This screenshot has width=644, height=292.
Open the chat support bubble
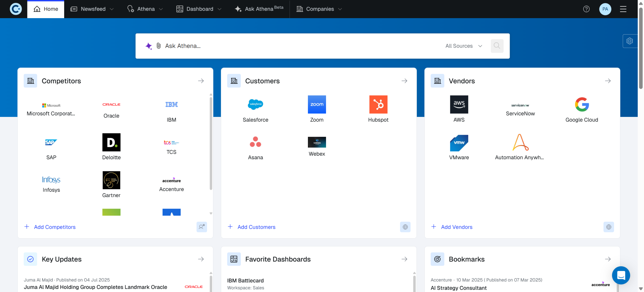point(621,275)
